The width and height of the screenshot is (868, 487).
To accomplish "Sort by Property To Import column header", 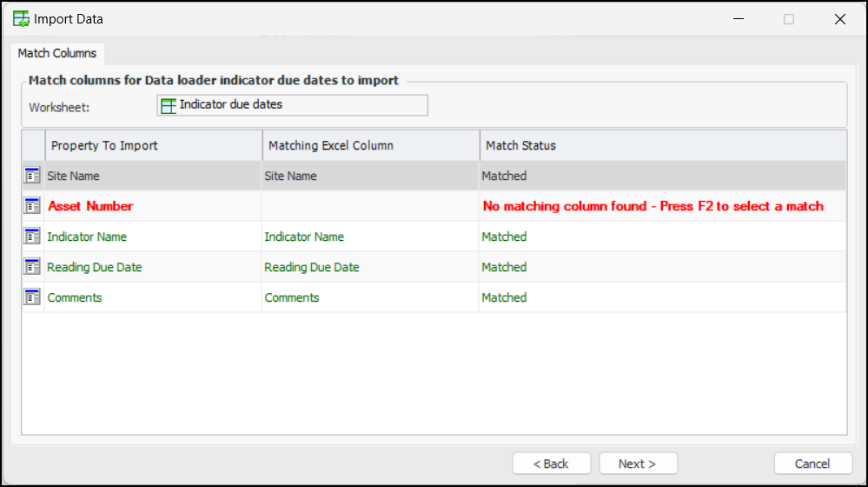I will [x=153, y=145].
